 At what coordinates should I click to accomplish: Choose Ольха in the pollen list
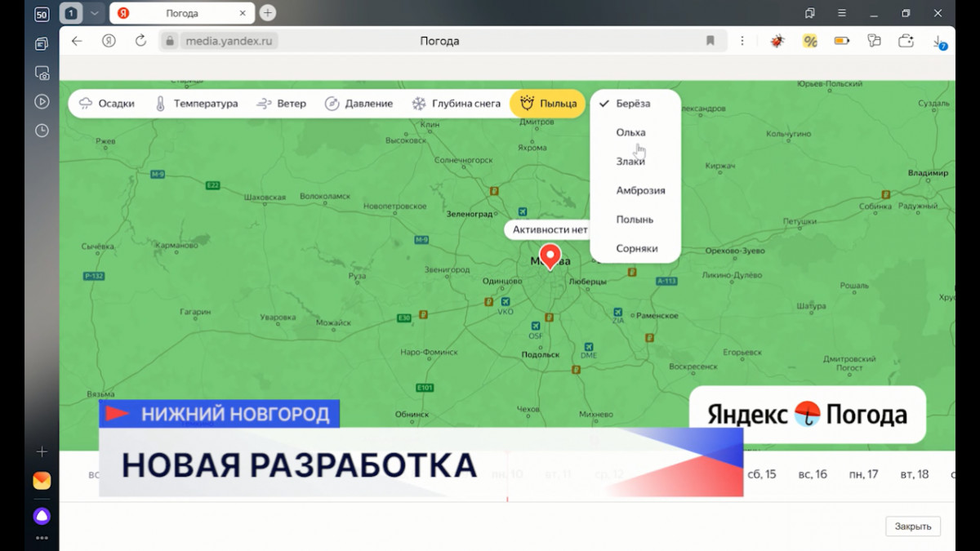(x=630, y=132)
